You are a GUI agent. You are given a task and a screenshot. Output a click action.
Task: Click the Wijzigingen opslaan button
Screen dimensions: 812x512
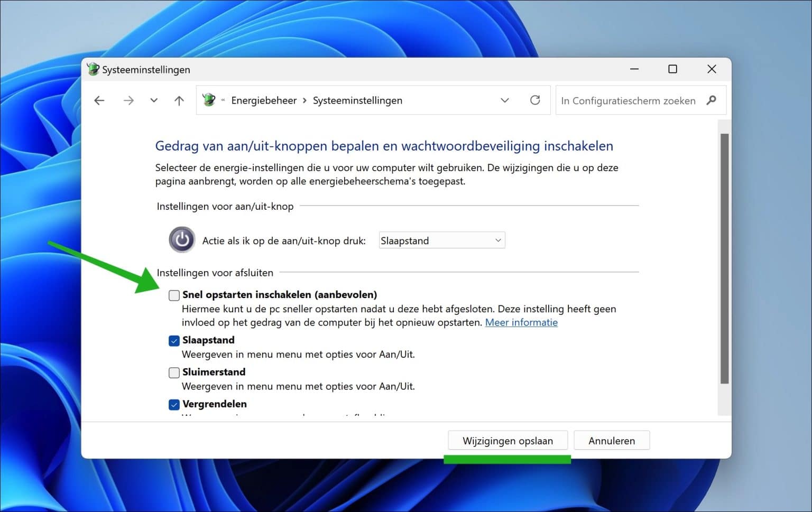(x=507, y=440)
